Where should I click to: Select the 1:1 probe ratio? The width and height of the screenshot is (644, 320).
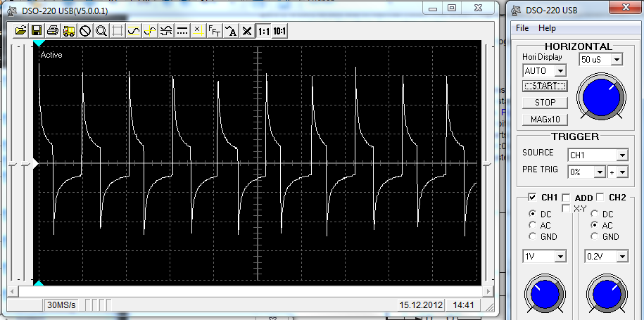click(263, 30)
